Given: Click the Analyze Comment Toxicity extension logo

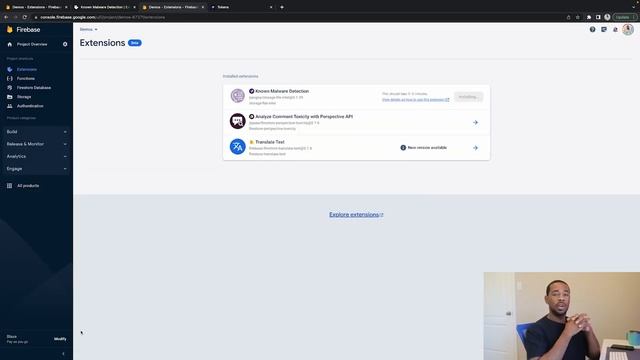Looking at the screenshot, I should pos(237,121).
